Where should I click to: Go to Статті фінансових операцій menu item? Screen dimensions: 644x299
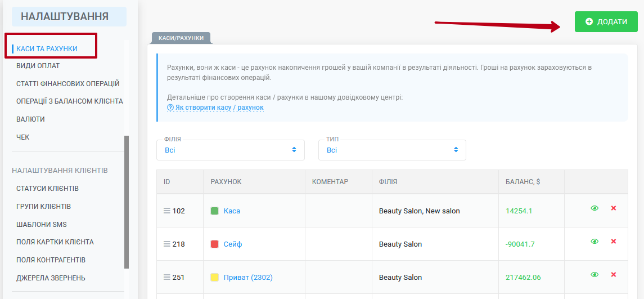tap(67, 84)
